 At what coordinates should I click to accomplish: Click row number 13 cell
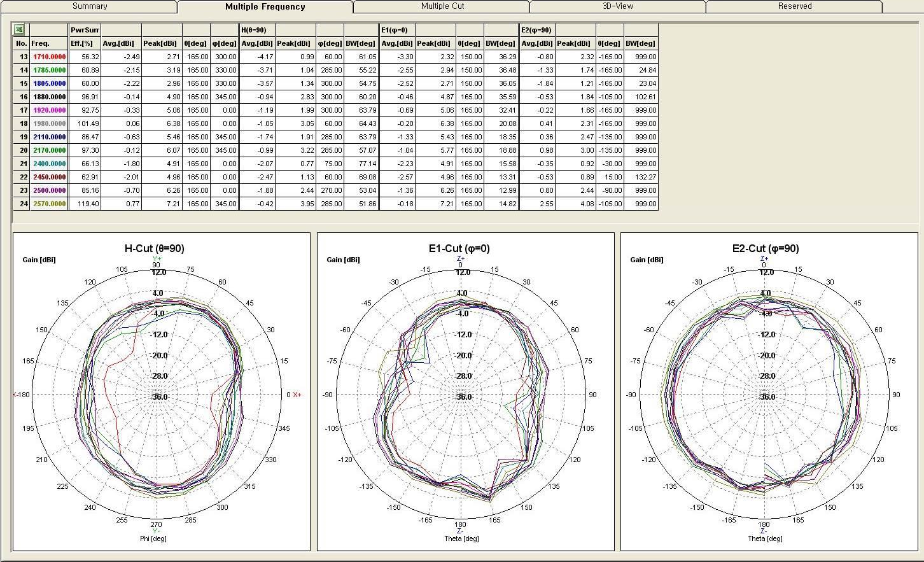pos(21,57)
